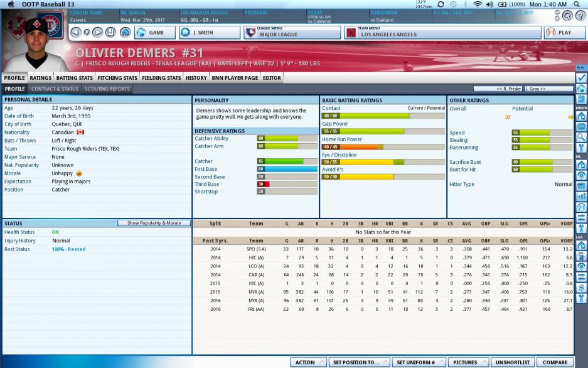This screenshot has width=588, height=368.
Task: Click the LAA section wrench icon at the bottom
Action: (x=581, y=298)
